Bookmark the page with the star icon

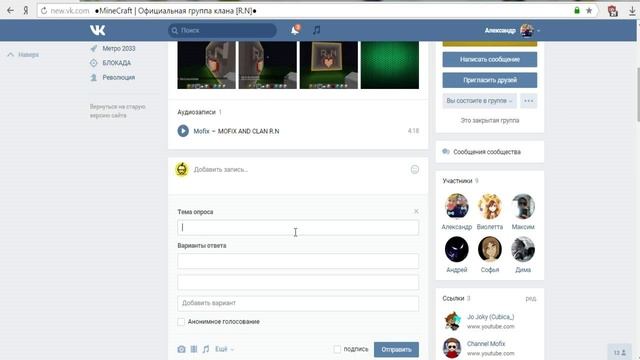(x=589, y=11)
